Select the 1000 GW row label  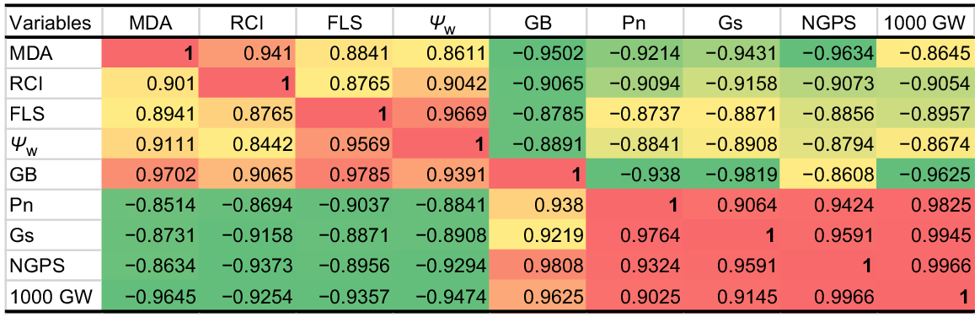point(51,295)
